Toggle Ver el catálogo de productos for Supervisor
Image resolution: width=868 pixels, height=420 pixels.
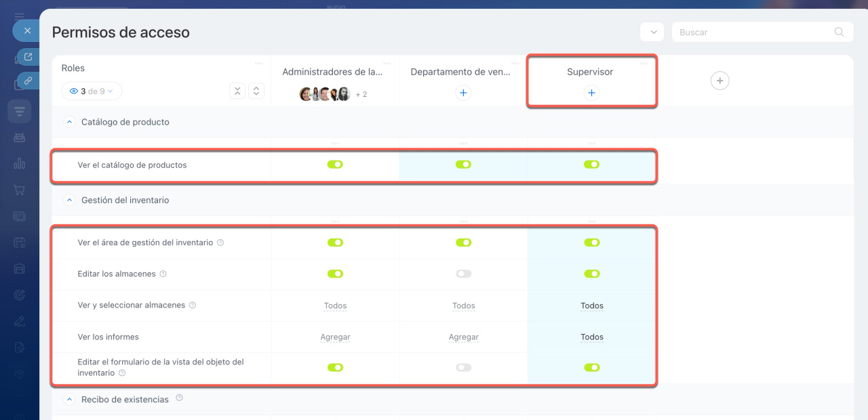[591, 165]
